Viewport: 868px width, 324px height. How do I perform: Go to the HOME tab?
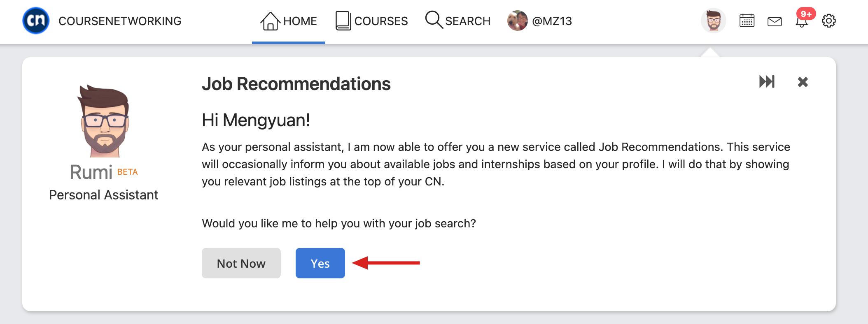289,21
